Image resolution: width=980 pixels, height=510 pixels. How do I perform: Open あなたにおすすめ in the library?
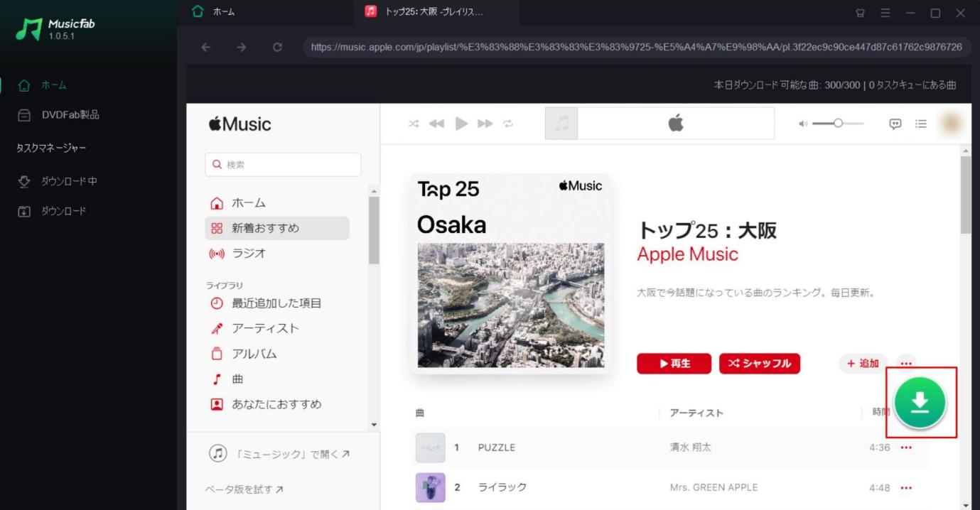277,404
